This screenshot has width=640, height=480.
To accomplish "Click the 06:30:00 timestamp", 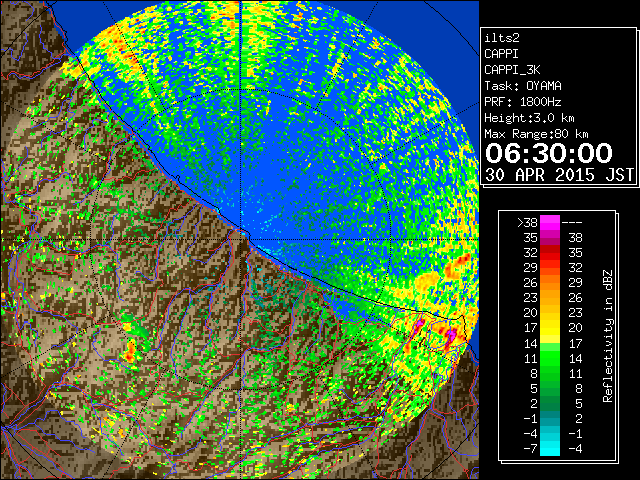I will pos(549,153).
